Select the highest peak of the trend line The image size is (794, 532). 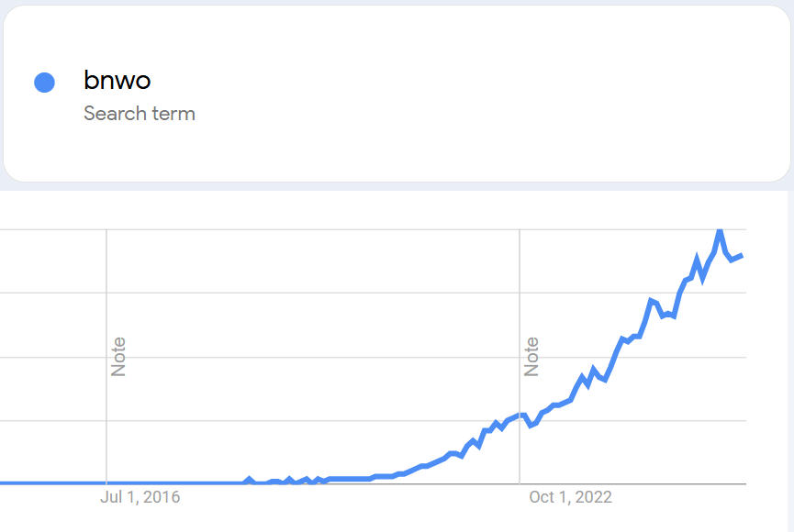[720, 231]
